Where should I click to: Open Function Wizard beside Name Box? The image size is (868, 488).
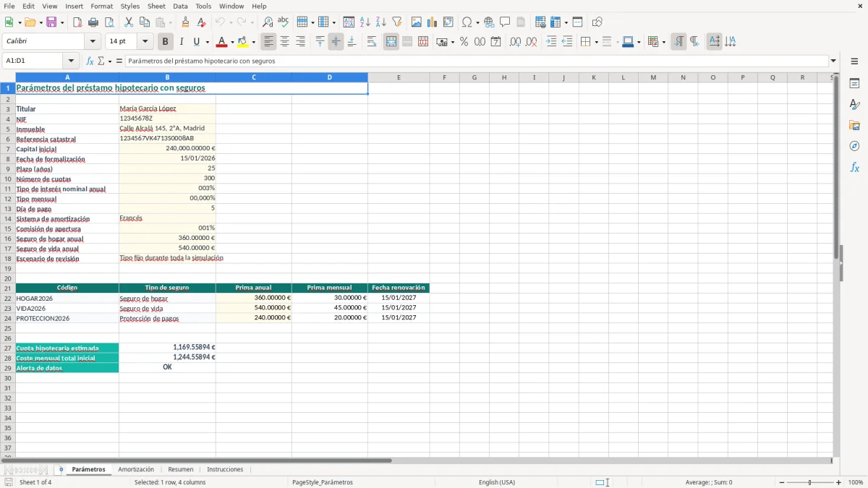click(x=90, y=61)
